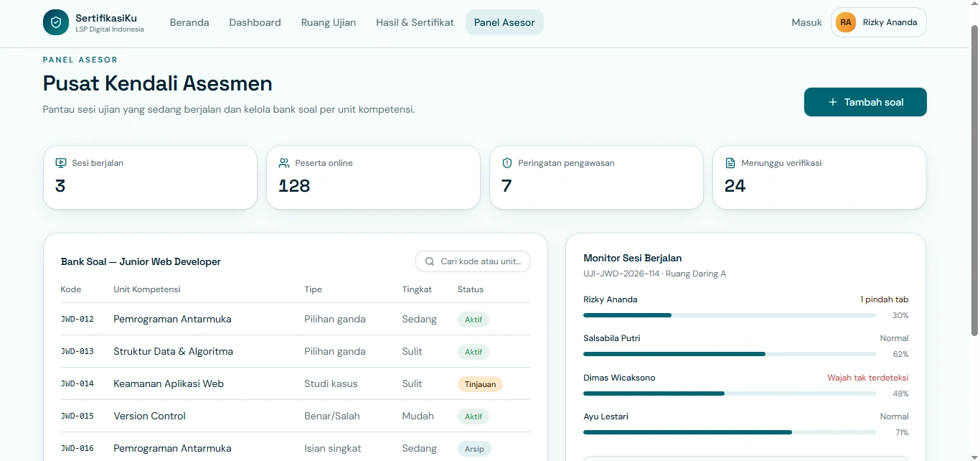Click the plus icon on Tambah soal
This screenshot has width=980, height=461.
coord(833,102)
